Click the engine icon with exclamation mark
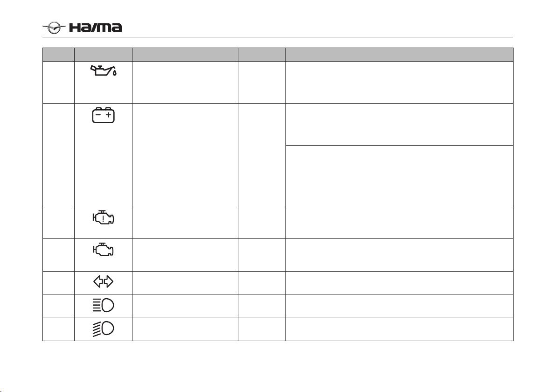556x392 pixels. tap(103, 217)
